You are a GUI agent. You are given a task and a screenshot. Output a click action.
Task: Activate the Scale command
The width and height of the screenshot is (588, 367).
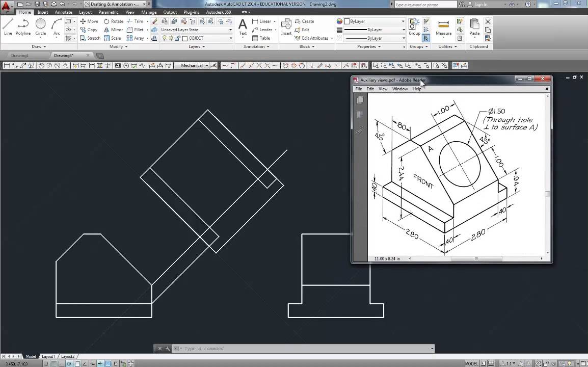pyautogui.click(x=112, y=38)
